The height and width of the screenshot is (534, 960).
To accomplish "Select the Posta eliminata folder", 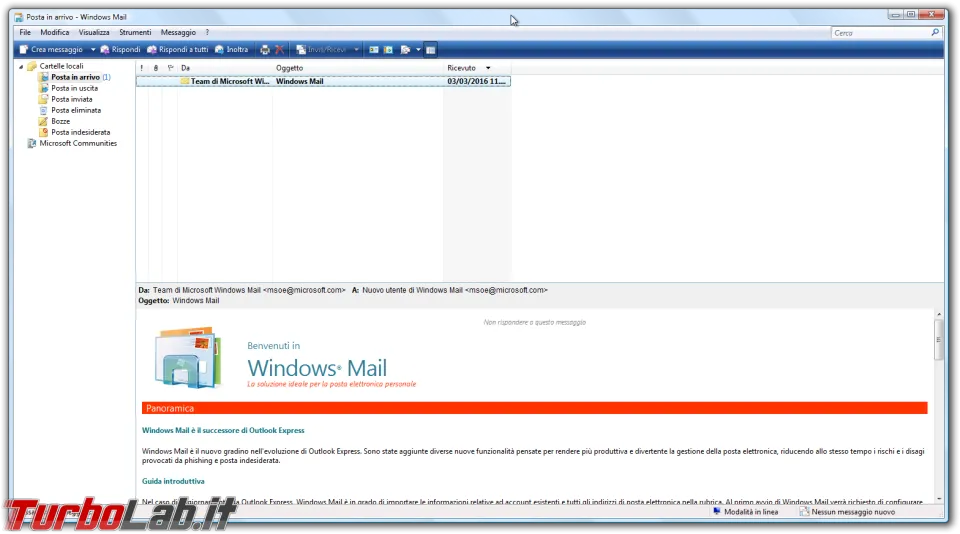I will (76, 110).
